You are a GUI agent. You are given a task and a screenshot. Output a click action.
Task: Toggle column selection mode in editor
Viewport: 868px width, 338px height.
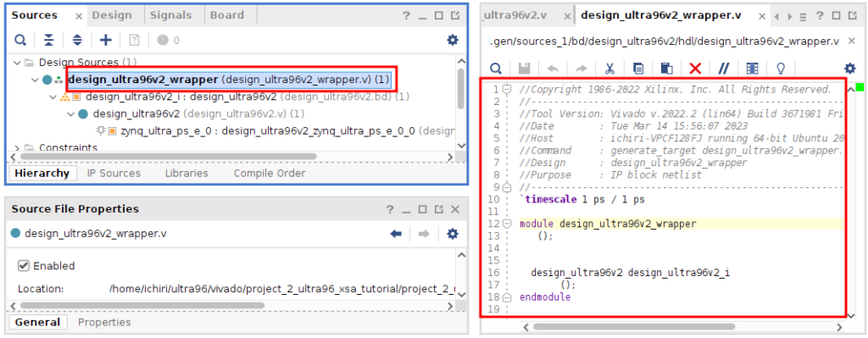point(753,69)
